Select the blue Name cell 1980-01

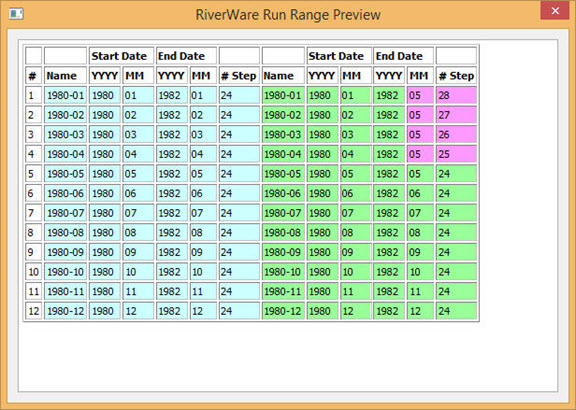click(65, 95)
